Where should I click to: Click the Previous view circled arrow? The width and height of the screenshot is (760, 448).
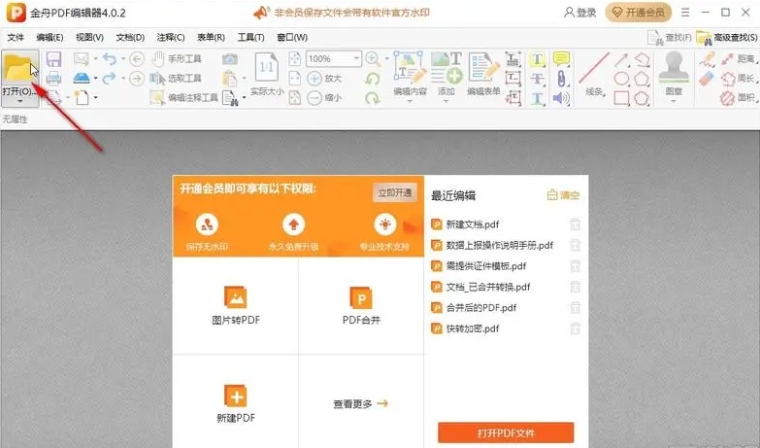pos(137,59)
